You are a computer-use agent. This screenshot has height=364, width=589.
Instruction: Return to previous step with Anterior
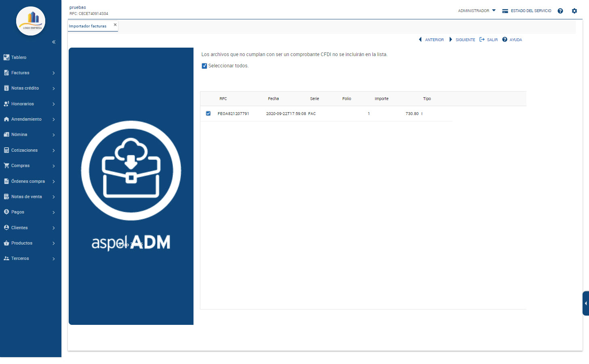click(x=431, y=40)
